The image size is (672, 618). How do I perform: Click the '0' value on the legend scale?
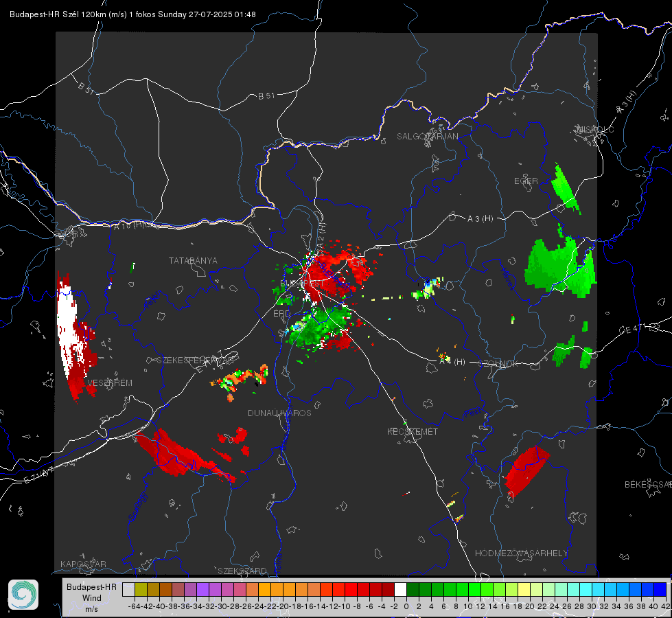[406, 606]
